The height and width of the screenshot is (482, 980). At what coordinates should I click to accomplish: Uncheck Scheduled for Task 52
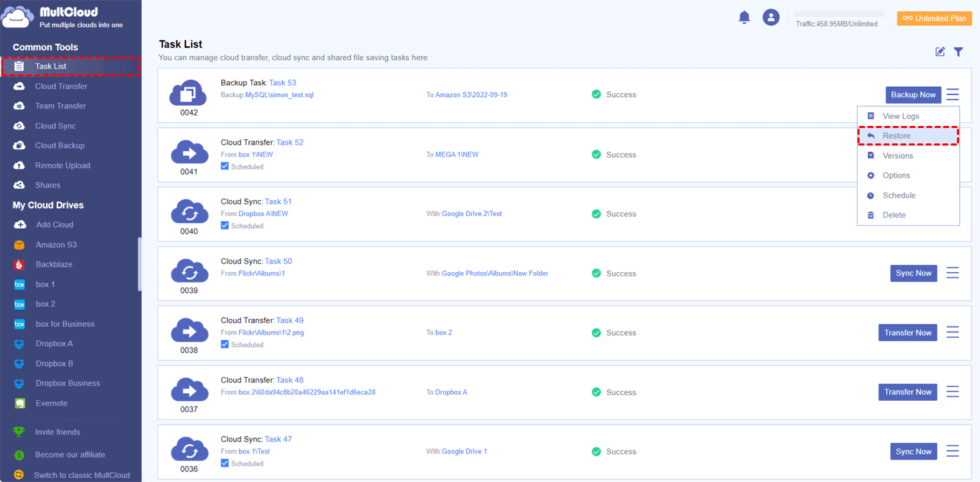click(225, 166)
